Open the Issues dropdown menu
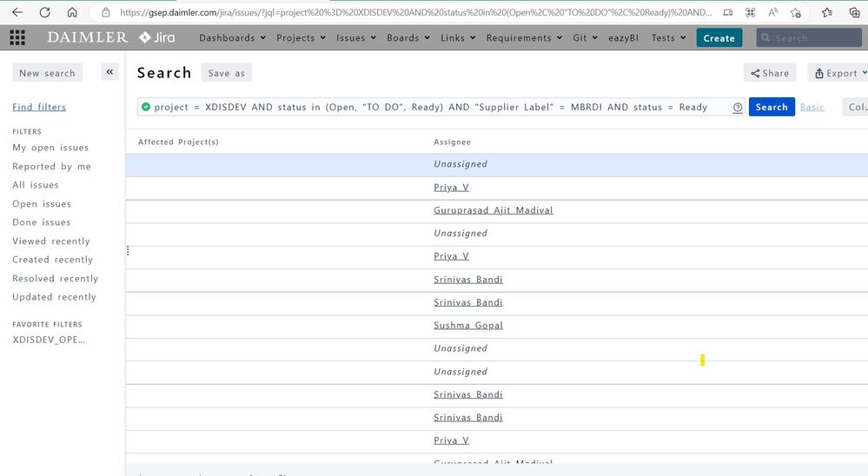Image resolution: width=868 pixels, height=476 pixels. click(356, 37)
